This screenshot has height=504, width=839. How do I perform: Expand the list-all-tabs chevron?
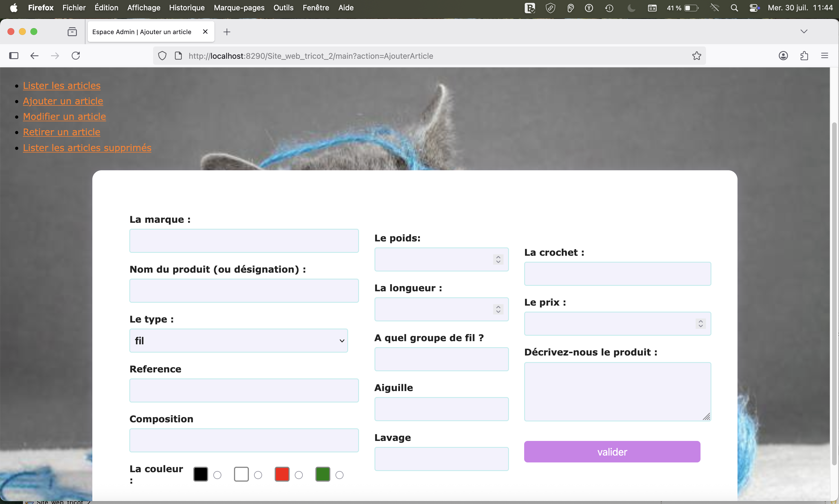pyautogui.click(x=804, y=31)
